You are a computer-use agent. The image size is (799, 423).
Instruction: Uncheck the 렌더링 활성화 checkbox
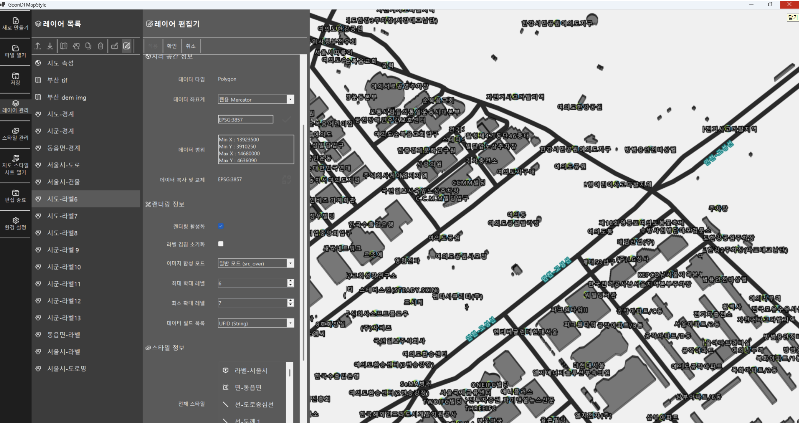[221, 226]
